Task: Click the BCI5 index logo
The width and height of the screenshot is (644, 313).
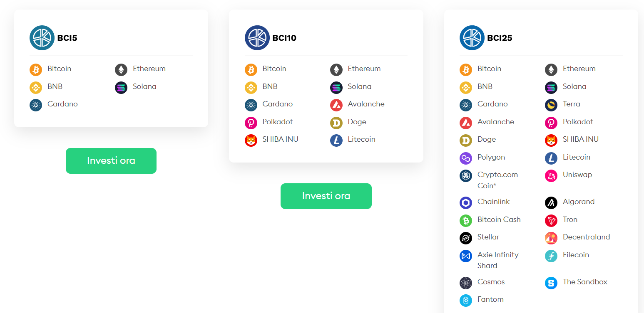Action: [x=42, y=37]
